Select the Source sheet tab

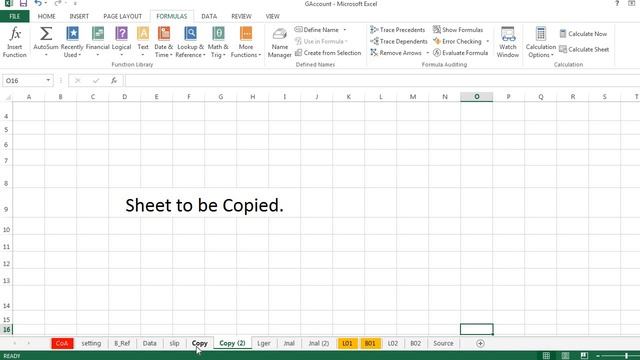(x=443, y=343)
